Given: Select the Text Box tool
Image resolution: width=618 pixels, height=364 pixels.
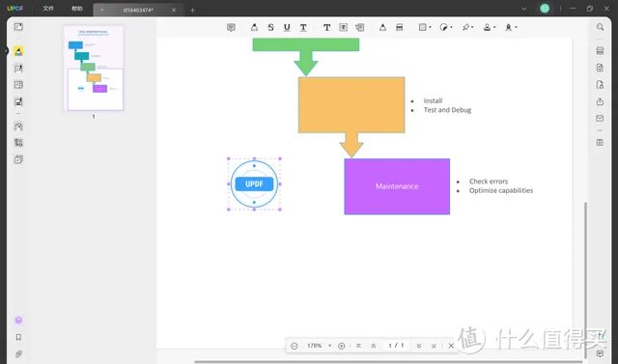Looking at the screenshot, I should coord(344,27).
